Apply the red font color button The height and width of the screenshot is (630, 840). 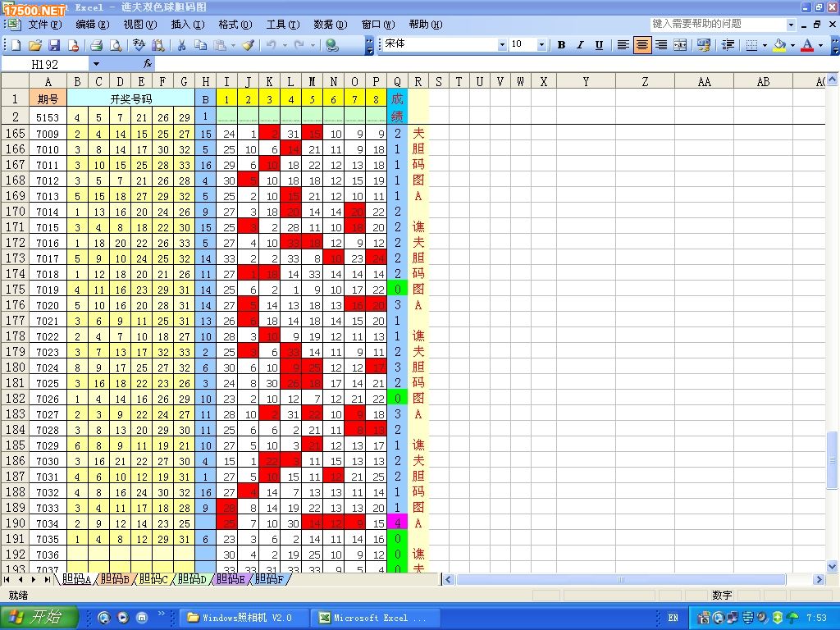[x=807, y=46]
